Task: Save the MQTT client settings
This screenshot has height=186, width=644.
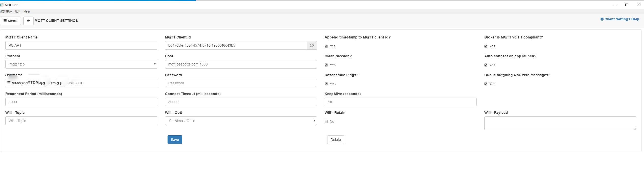Action: tap(175, 140)
